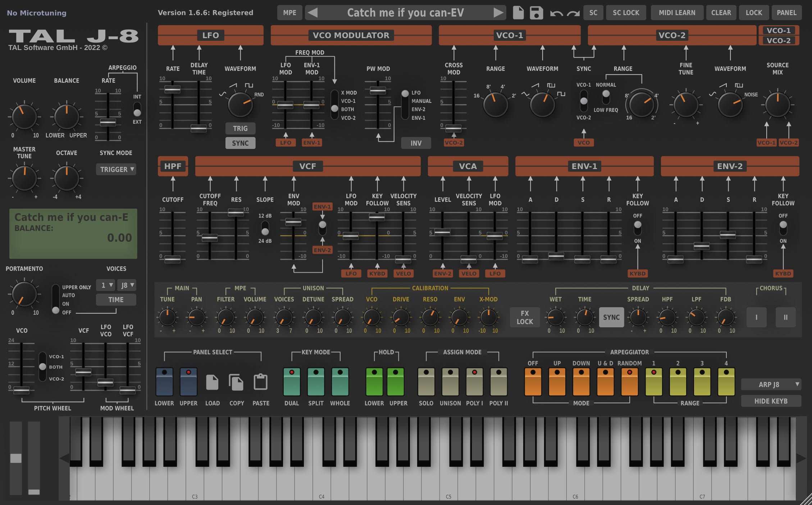Select the VCO-2 panel tab
Screen dimensions: 812x505
(x=778, y=40)
